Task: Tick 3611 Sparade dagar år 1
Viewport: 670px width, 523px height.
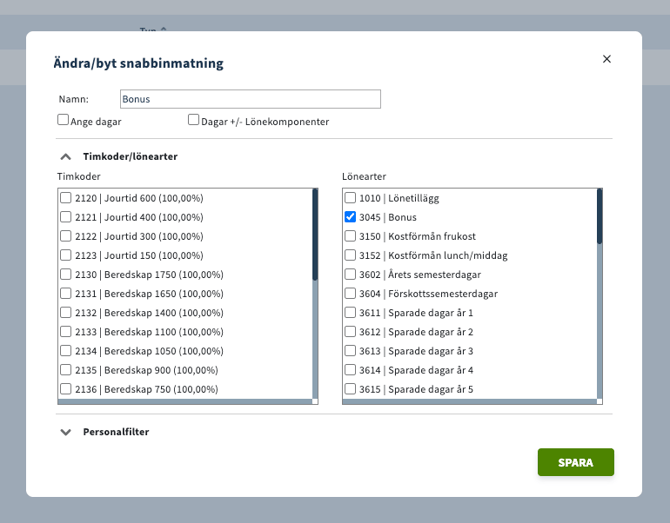Action: coord(350,313)
